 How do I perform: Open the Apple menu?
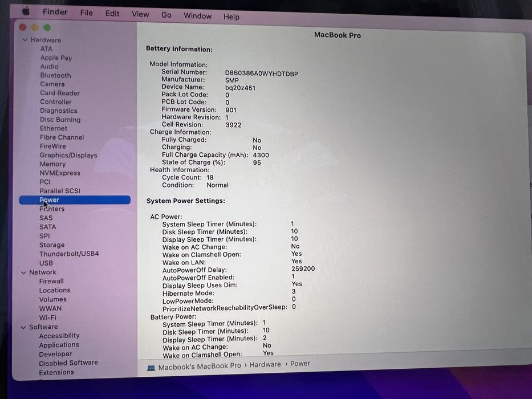(26, 11)
